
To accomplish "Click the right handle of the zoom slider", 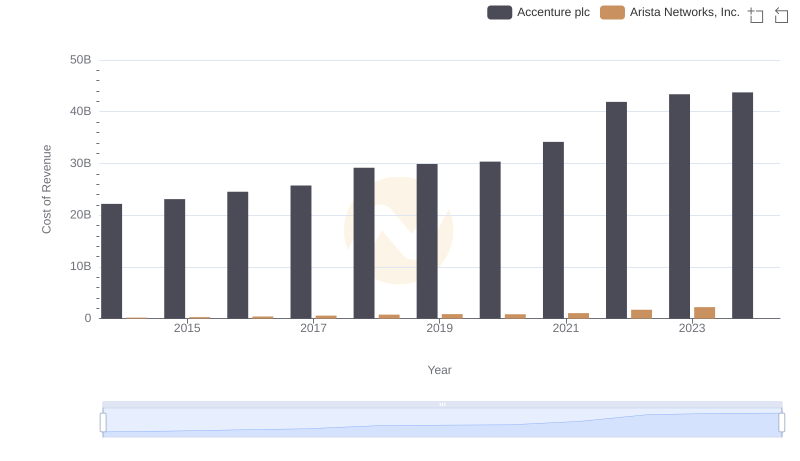I will (781, 423).
